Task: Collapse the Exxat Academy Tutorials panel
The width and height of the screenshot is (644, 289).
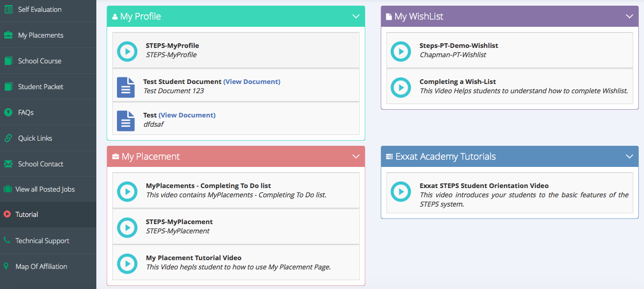Action: coord(629,157)
